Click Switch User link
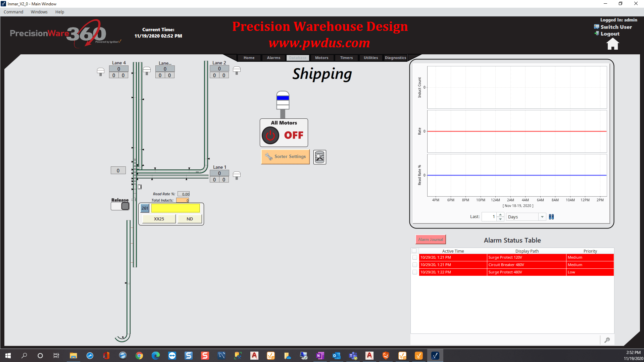The image size is (644, 362). pyautogui.click(x=616, y=27)
